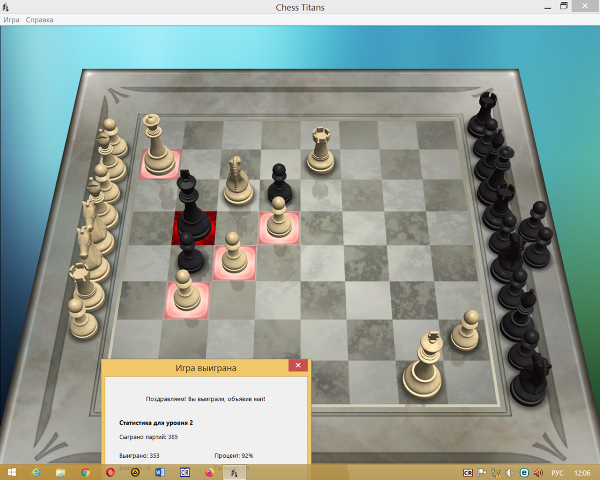
Task: Switch the РУС keyboard language indicator
Action: (557, 472)
